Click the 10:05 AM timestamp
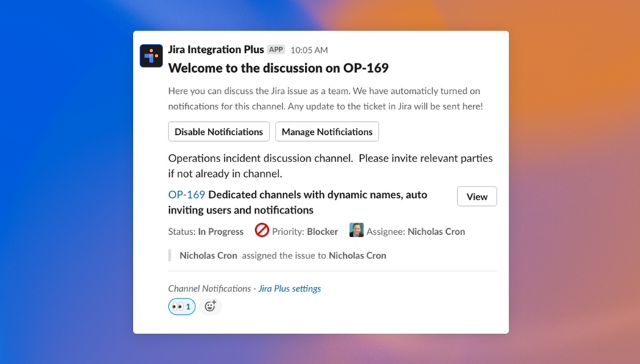640x364 pixels. (309, 50)
